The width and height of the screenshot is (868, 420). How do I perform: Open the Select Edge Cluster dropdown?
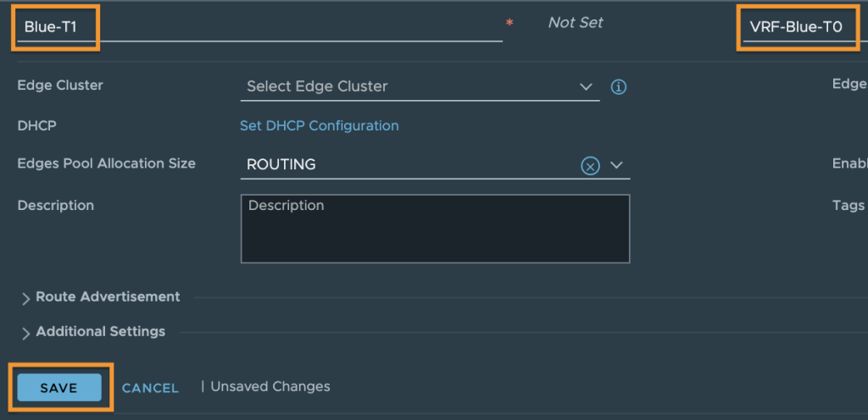pos(420,86)
